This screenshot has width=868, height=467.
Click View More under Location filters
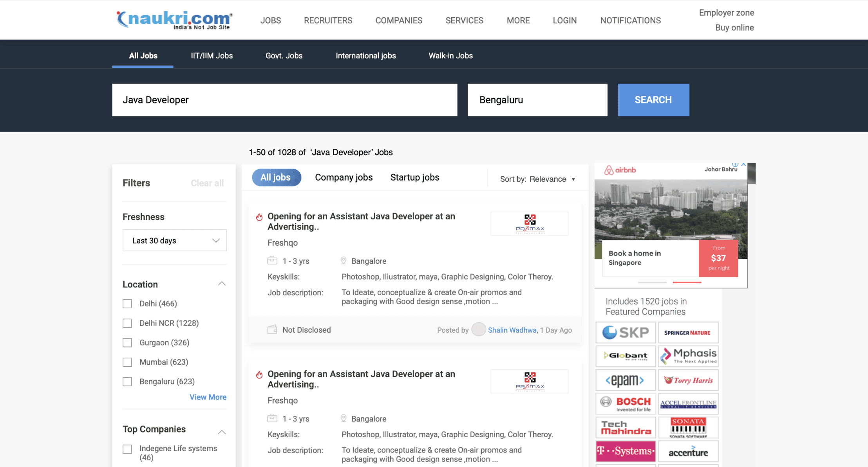click(208, 397)
